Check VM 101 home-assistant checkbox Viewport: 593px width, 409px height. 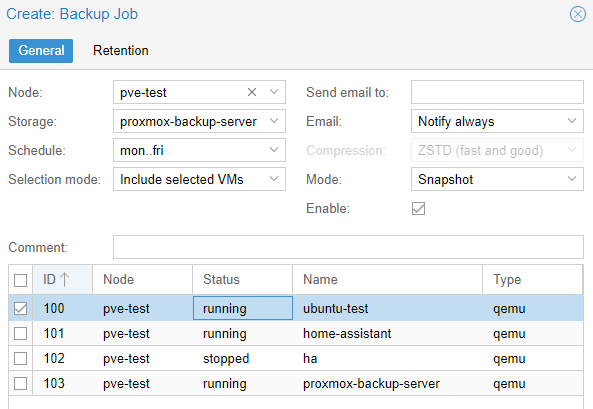coord(20,333)
